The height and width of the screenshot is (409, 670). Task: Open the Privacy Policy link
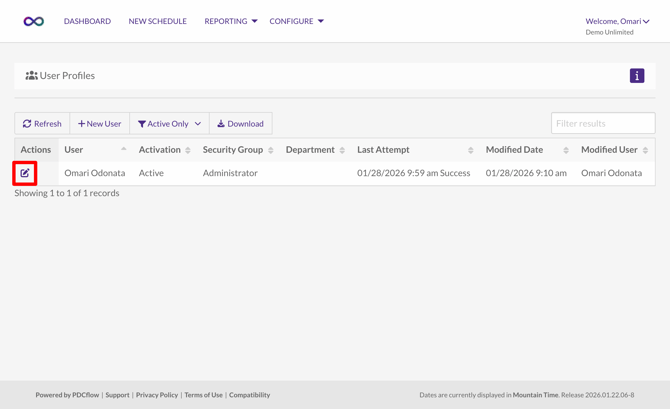(x=157, y=395)
